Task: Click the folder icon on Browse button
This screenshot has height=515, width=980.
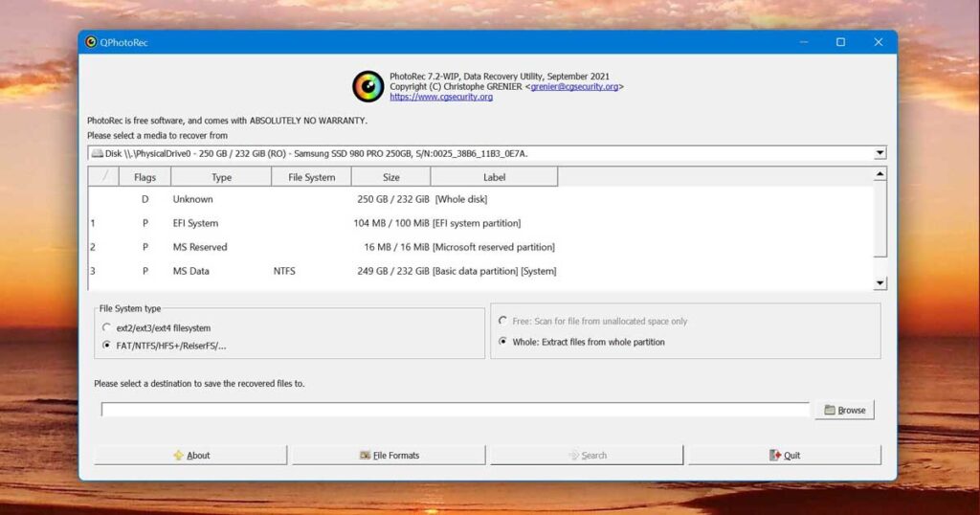Action: point(829,411)
